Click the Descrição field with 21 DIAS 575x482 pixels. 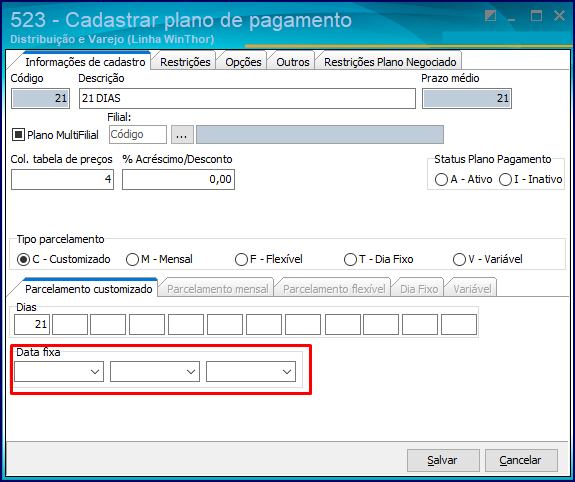(x=247, y=98)
